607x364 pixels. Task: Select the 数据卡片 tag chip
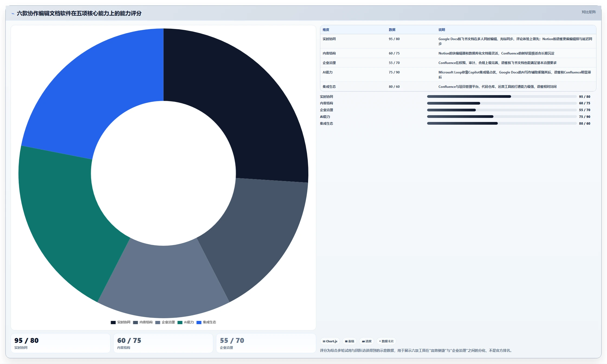pos(386,341)
